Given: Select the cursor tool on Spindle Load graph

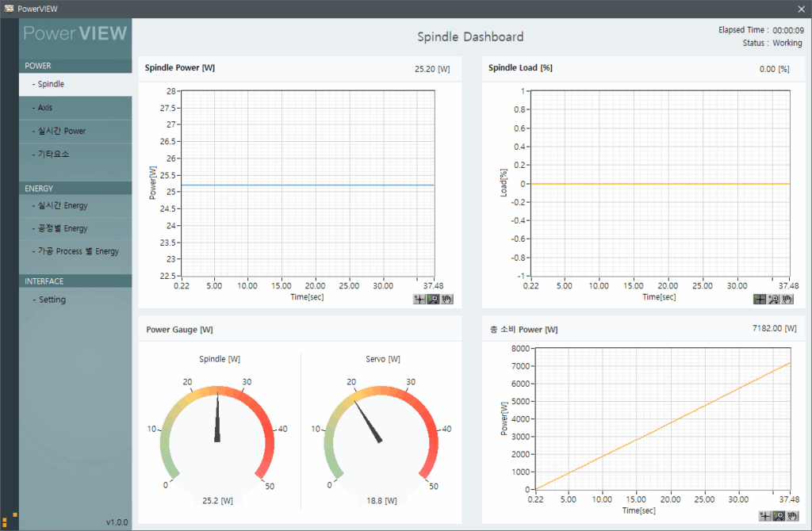Looking at the screenshot, I should [760, 300].
